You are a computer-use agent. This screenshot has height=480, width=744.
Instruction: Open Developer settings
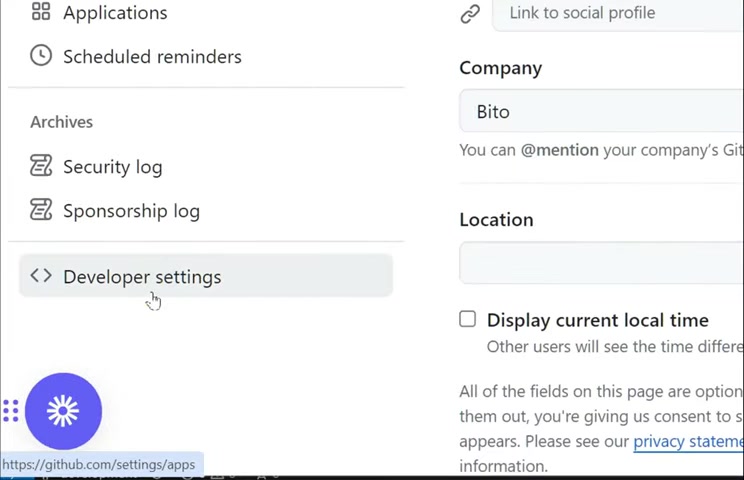tap(206, 276)
